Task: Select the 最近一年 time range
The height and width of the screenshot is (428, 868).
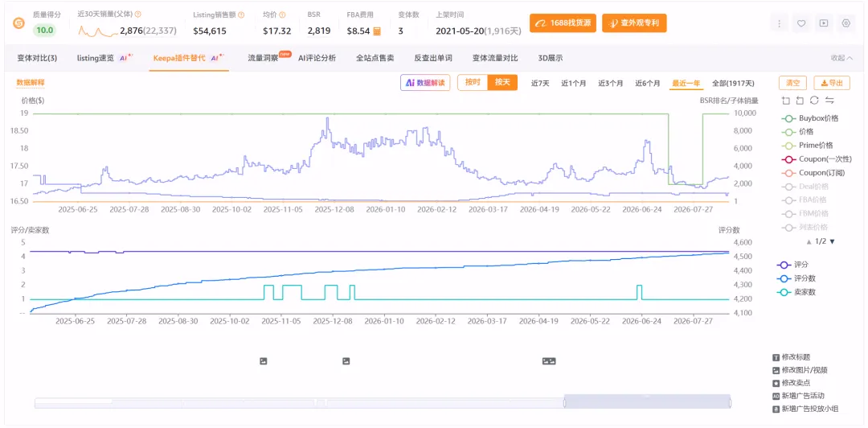Action: pos(686,83)
